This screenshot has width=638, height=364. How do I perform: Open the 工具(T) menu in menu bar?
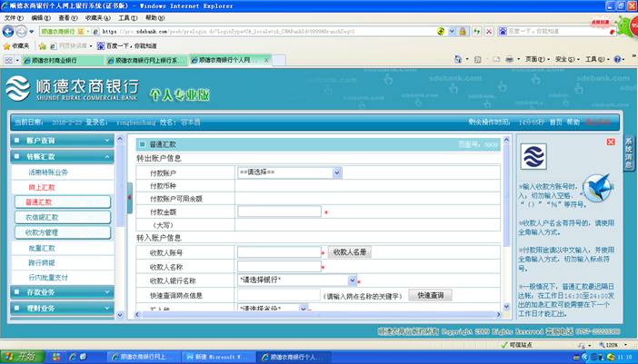click(x=127, y=17)
